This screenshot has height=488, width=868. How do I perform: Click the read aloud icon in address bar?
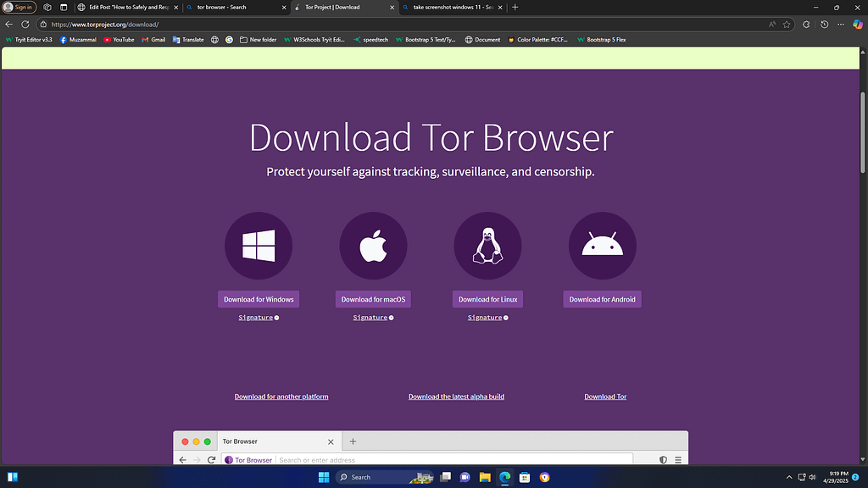772,25
